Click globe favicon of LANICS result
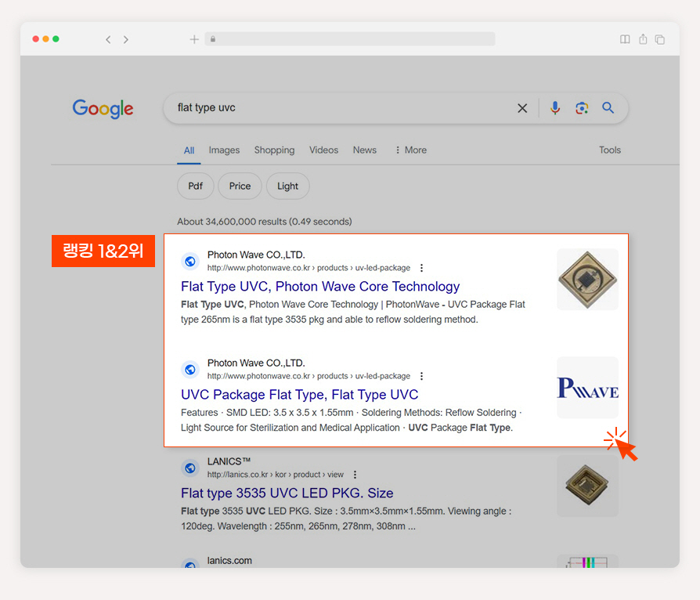700x600 pixels. coord(190,468)
